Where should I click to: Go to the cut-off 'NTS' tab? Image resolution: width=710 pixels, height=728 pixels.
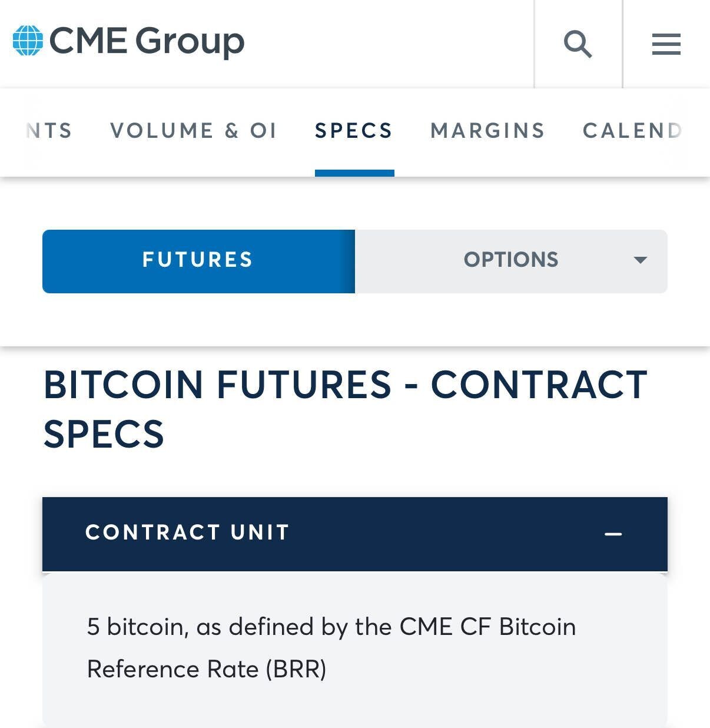(49, 131)
